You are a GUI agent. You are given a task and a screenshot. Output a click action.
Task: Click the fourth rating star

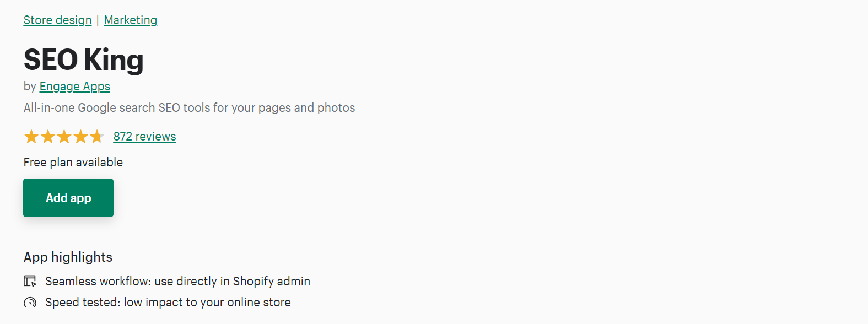[x=81, y=137]
